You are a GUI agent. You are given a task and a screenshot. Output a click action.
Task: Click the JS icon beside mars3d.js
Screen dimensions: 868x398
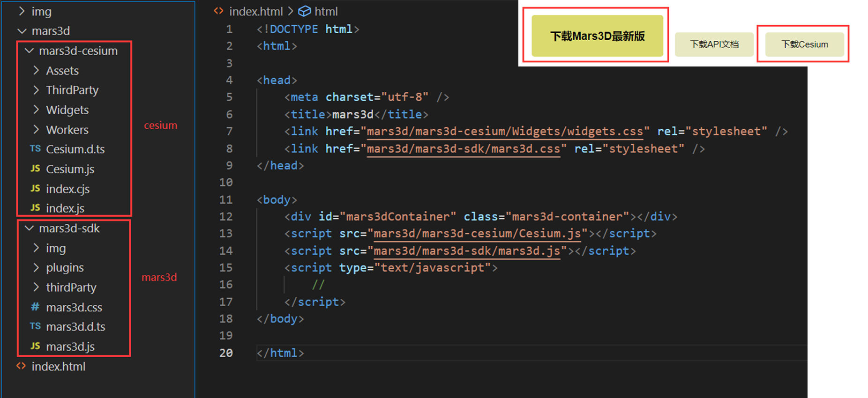(x=35, y=346)
